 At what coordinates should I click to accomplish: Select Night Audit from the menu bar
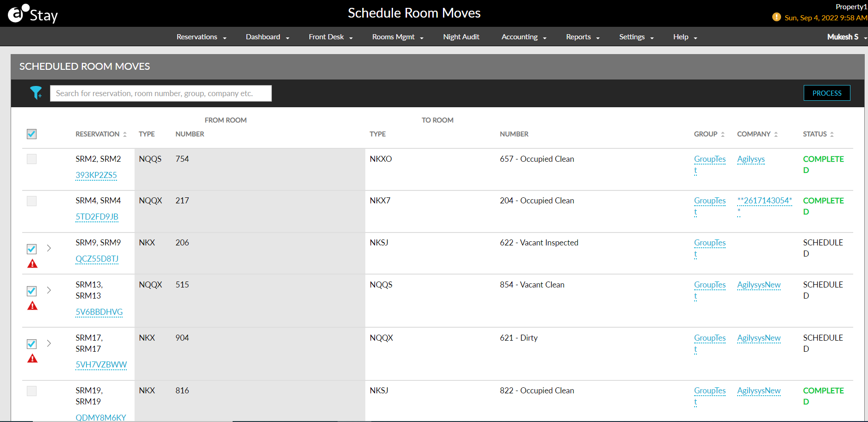[461, 37]
